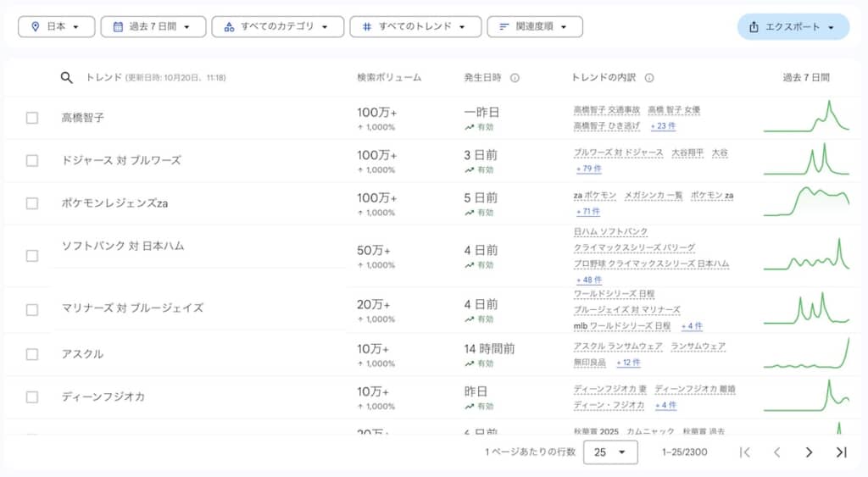The width and height of the screenshot is (868, 477).
Task: Open the ドジャース 対 ブルワーズ trend
Action: tap(121, 160)
